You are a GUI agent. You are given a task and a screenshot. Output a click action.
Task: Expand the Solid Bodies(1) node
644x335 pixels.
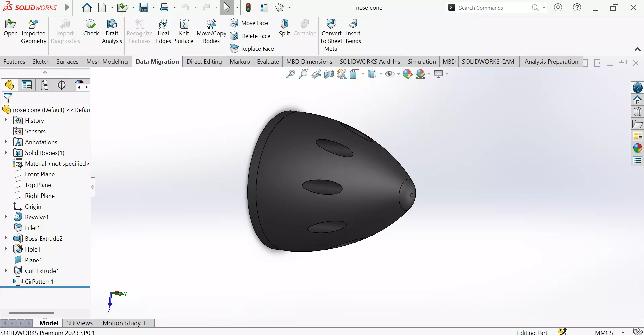(x=6, y=152)
